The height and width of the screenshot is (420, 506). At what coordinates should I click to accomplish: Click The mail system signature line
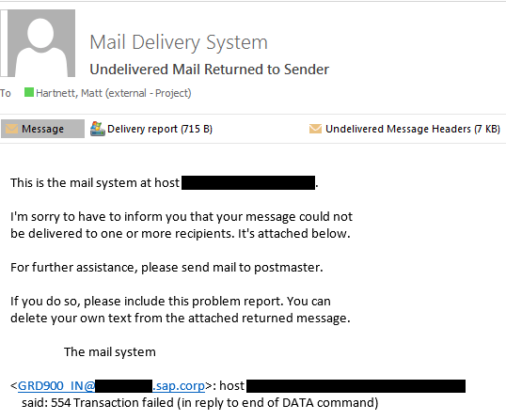(110, 351)
